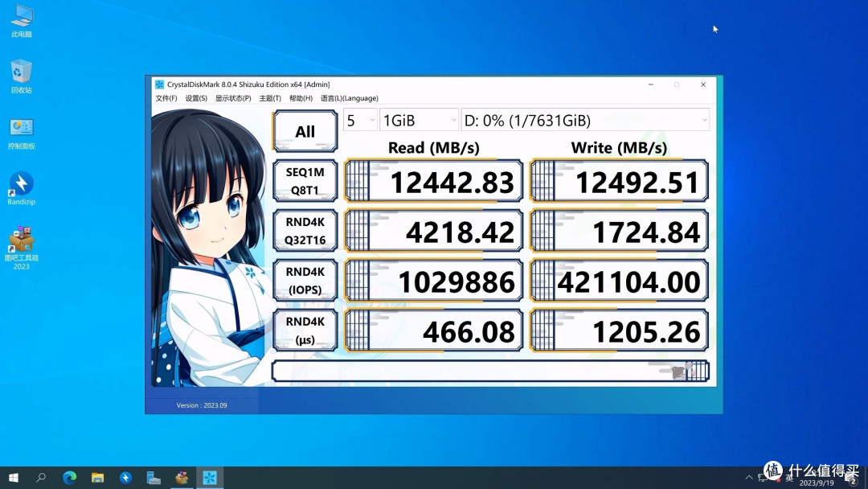Click the RND4K write value 1724.84
Image resolution: width=868 pixels, height=489 pixels.
619,231
